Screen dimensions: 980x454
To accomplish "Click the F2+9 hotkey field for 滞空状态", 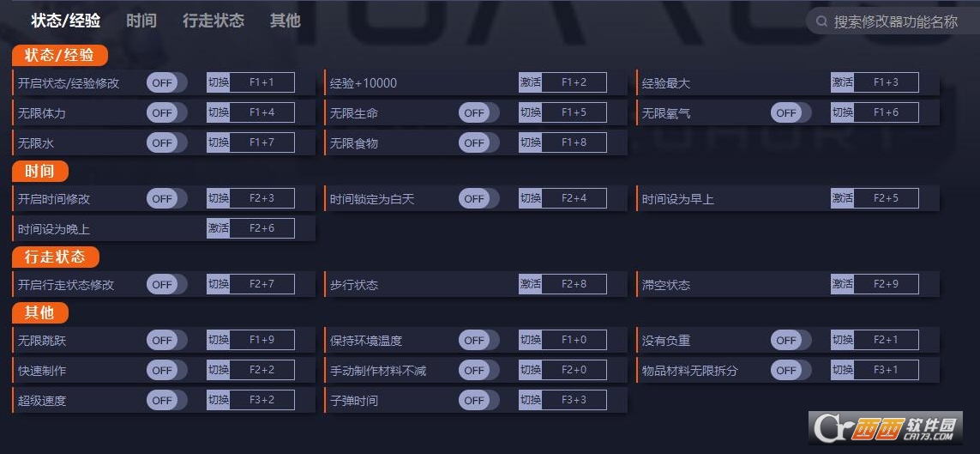I will (x=887, y=284).
